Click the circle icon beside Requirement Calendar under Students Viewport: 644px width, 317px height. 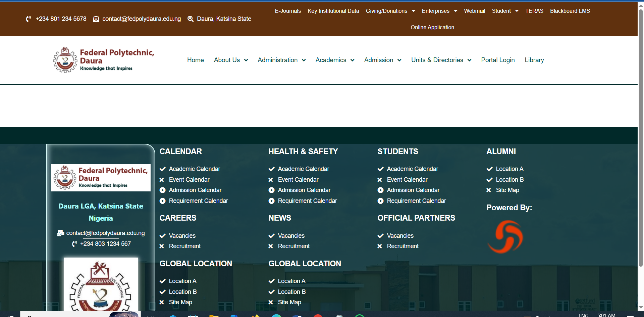point(380,201)
